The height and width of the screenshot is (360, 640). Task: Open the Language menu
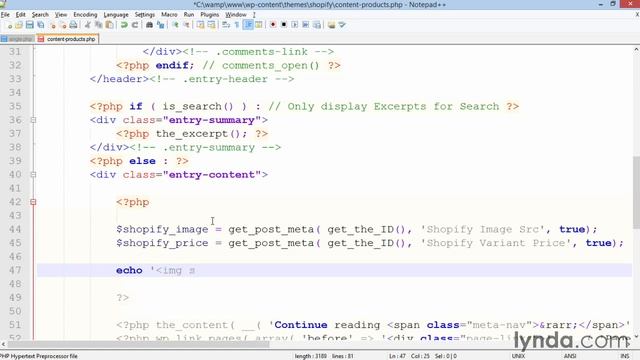[x=116, y=15]
